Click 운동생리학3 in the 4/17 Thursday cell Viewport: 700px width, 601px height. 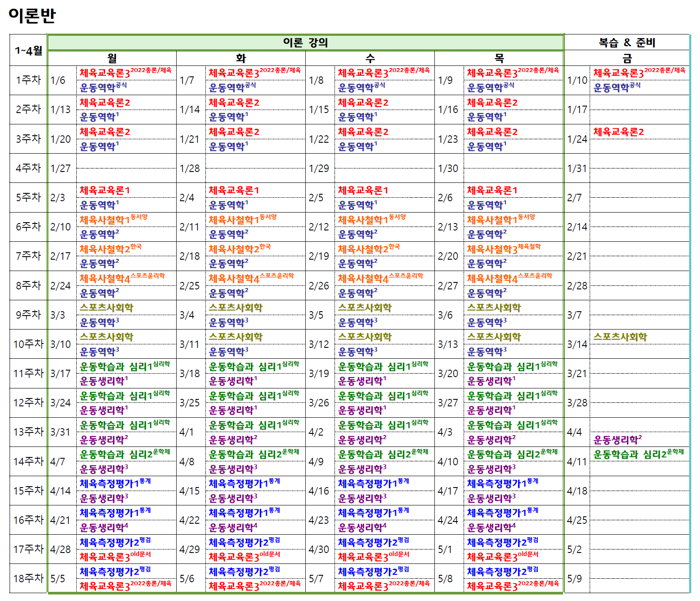coord(491,498)
